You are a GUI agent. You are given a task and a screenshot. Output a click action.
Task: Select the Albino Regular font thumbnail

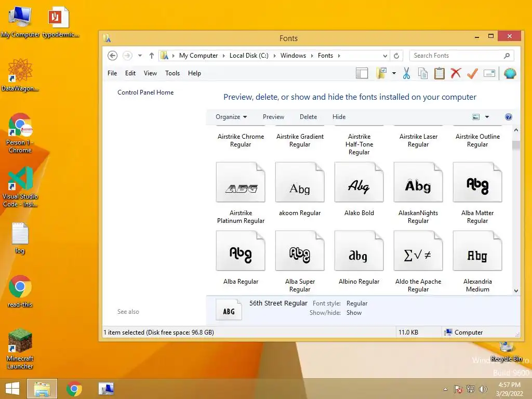pyautogui.click(x=359, y=251)
